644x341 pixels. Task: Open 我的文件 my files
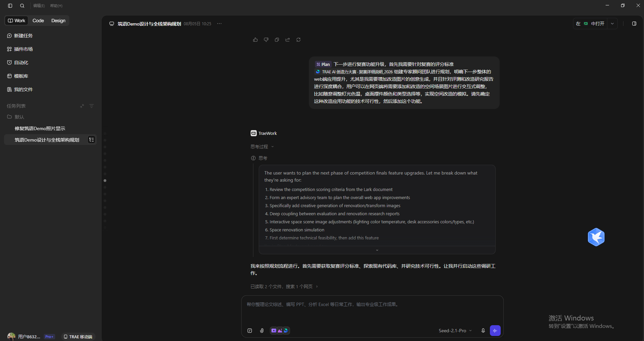tap(20, 89)
